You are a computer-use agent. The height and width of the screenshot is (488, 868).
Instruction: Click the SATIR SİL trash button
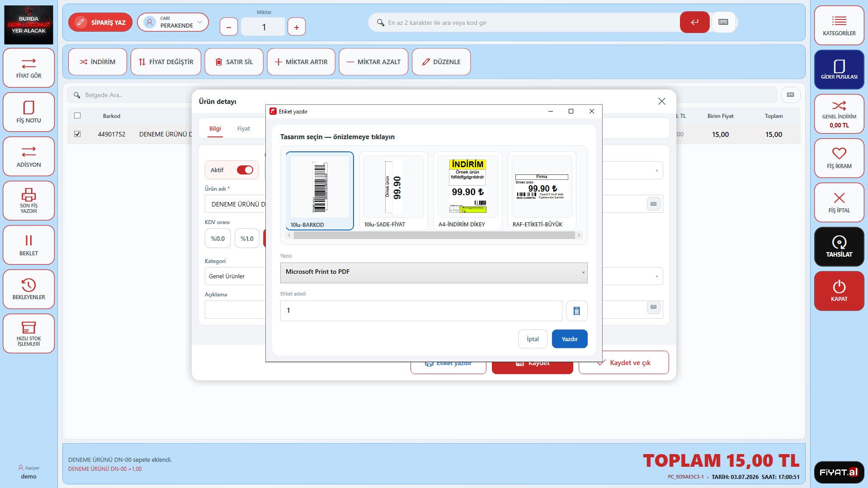pyautogui.click(x=234, y=62)
